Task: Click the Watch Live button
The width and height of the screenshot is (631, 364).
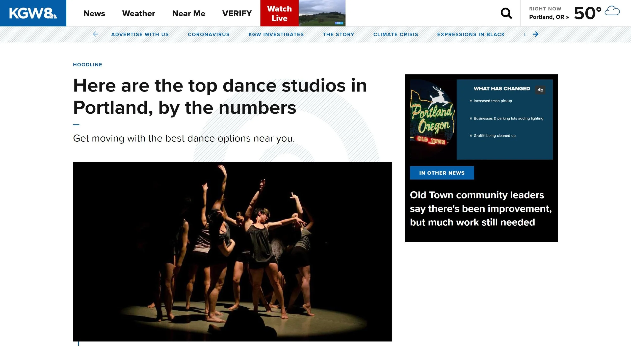Action: pyautogui.click(x=279, y=13)
